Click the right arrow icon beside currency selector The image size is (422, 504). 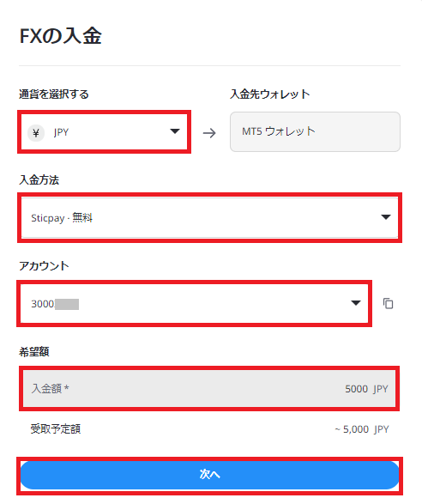click(209, 133)
